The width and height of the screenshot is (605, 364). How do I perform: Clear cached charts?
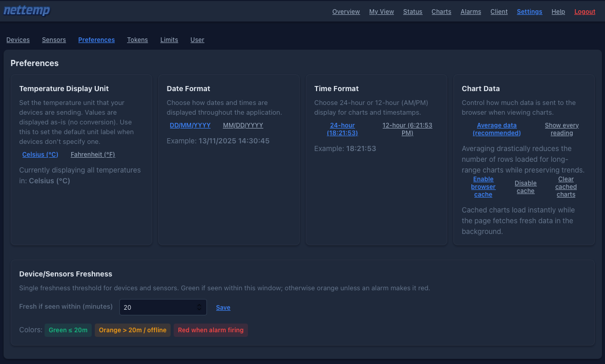point(566,187)
